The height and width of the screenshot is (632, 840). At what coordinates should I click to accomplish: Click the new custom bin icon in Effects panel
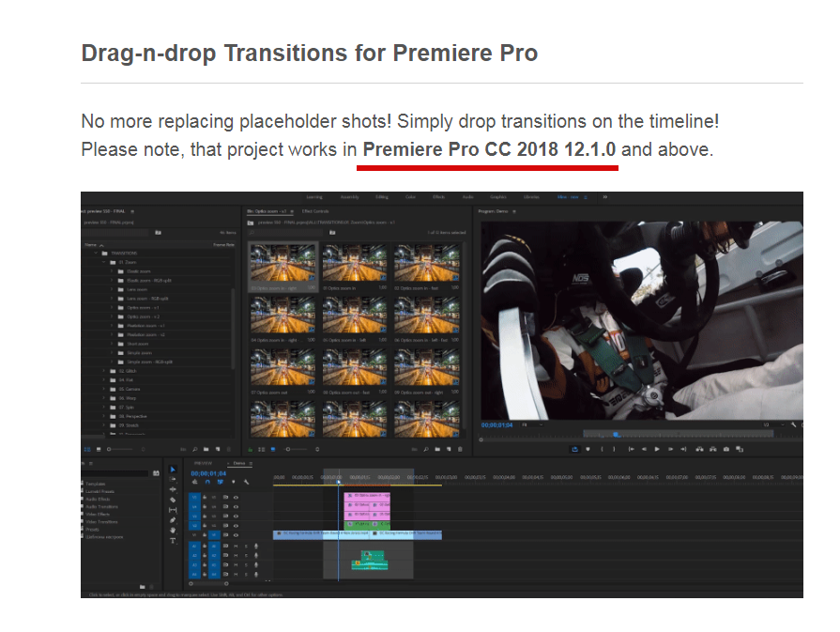tap(142, 587)
